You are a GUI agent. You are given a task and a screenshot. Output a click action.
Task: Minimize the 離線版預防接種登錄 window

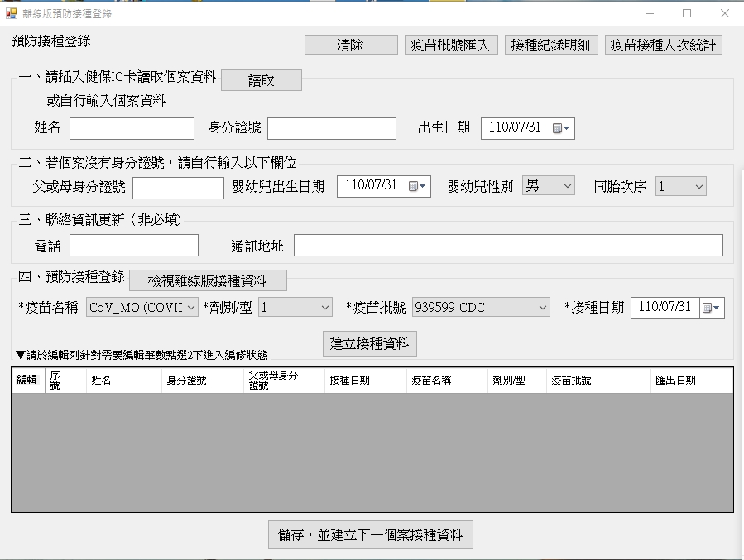650,13
